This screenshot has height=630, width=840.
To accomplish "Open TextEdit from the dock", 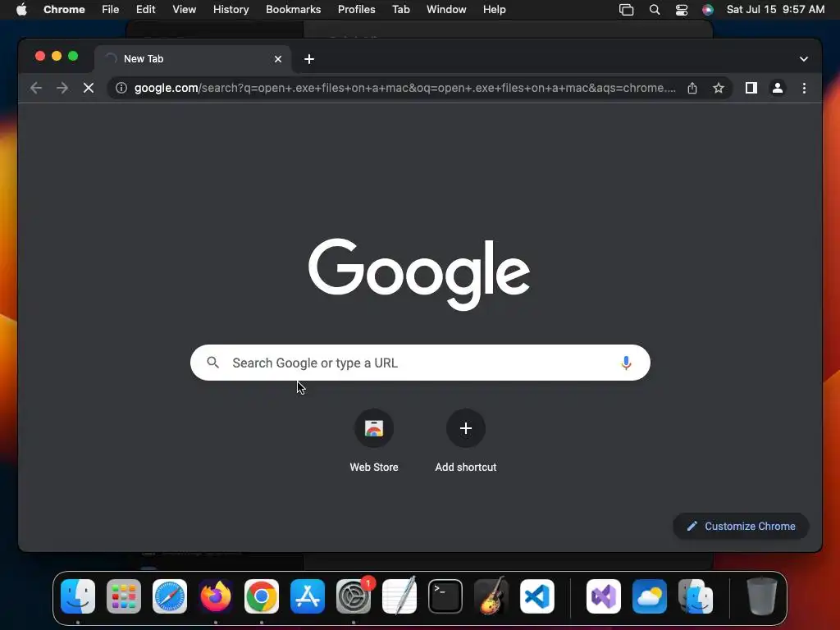I will pos(399,596).
